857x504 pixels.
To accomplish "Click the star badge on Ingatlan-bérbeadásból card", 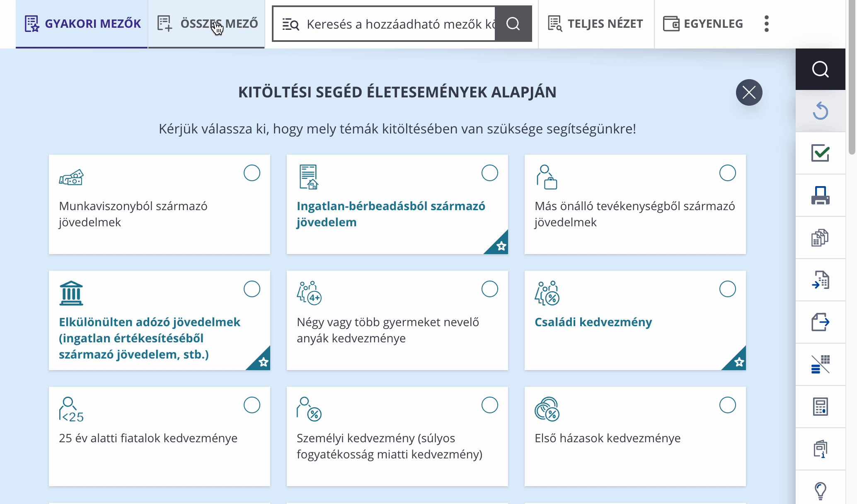I will [x=501, y=246].
